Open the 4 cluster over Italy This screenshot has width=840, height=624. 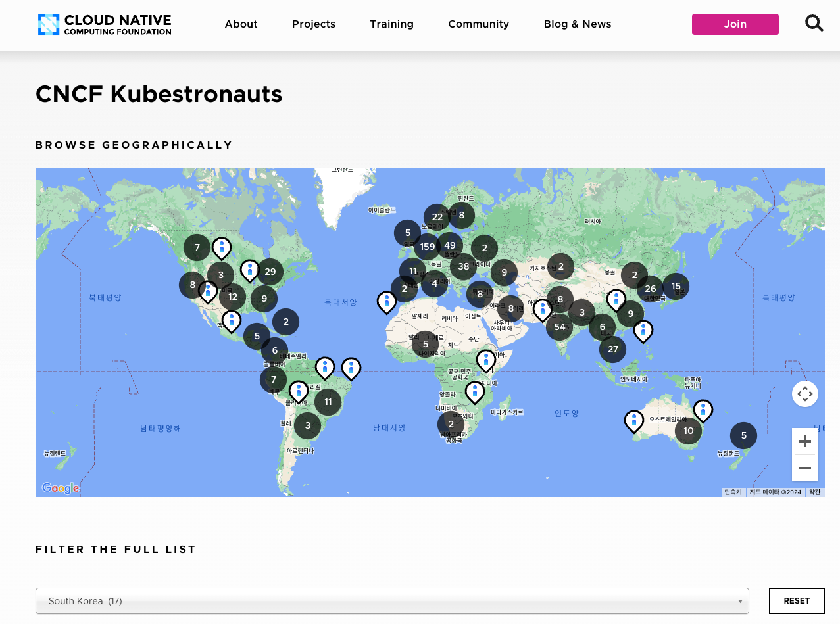coord(434,284)
